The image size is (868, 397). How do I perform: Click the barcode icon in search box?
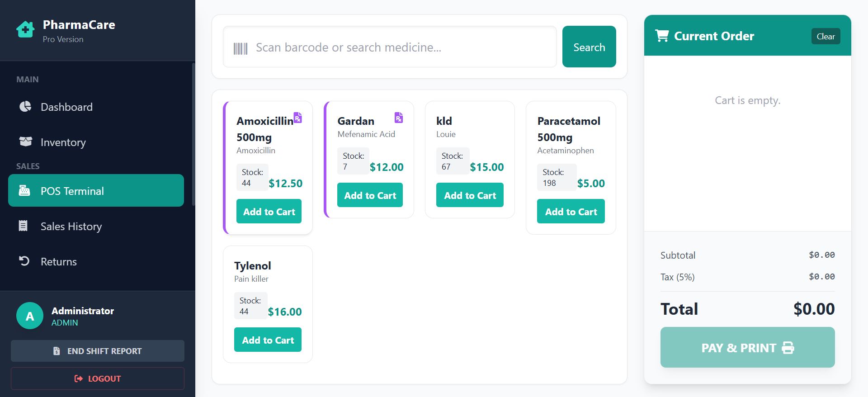tap(241, 48)
